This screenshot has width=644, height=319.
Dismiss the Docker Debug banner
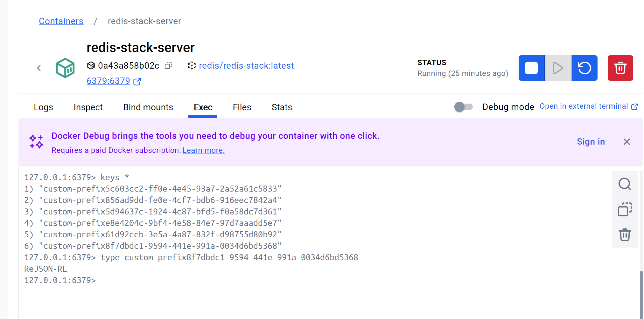(x=627, y=142)
